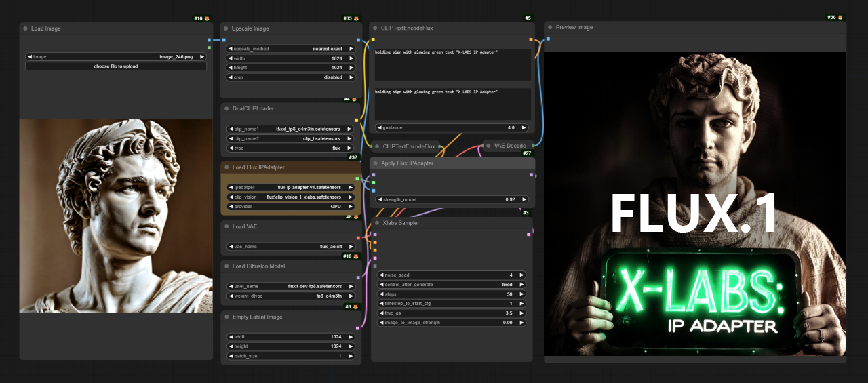Decrease height with left arrow in Empty Latent Image
868x383 pixels.
[x=231, y=346]
